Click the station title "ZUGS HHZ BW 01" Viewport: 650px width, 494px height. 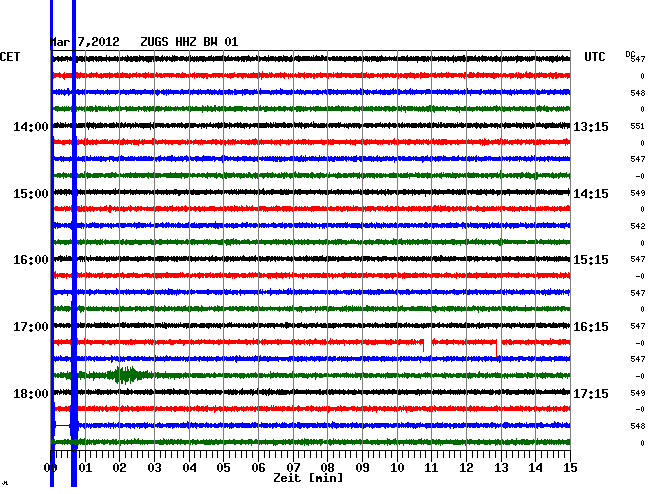click(189, 42)
